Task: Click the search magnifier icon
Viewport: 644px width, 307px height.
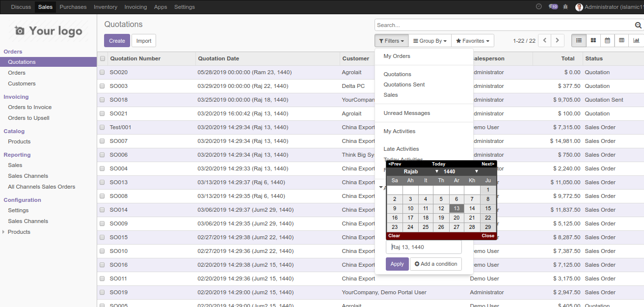Action: click(638, 25)
